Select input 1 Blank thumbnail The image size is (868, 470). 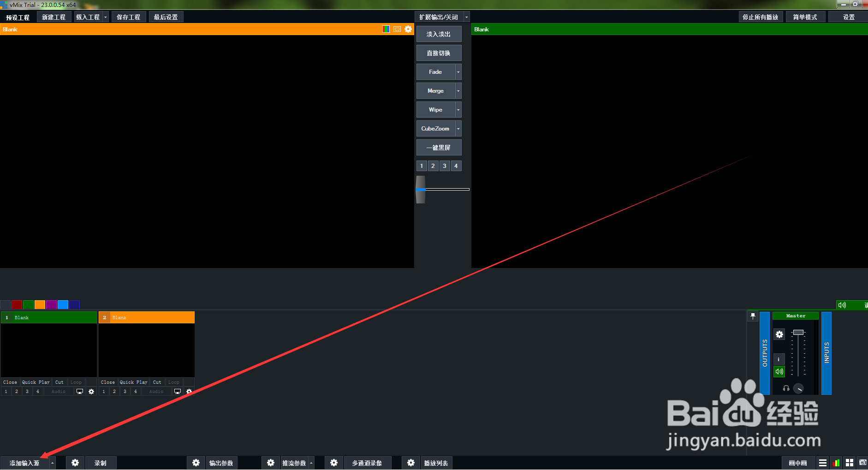(49, 350)
